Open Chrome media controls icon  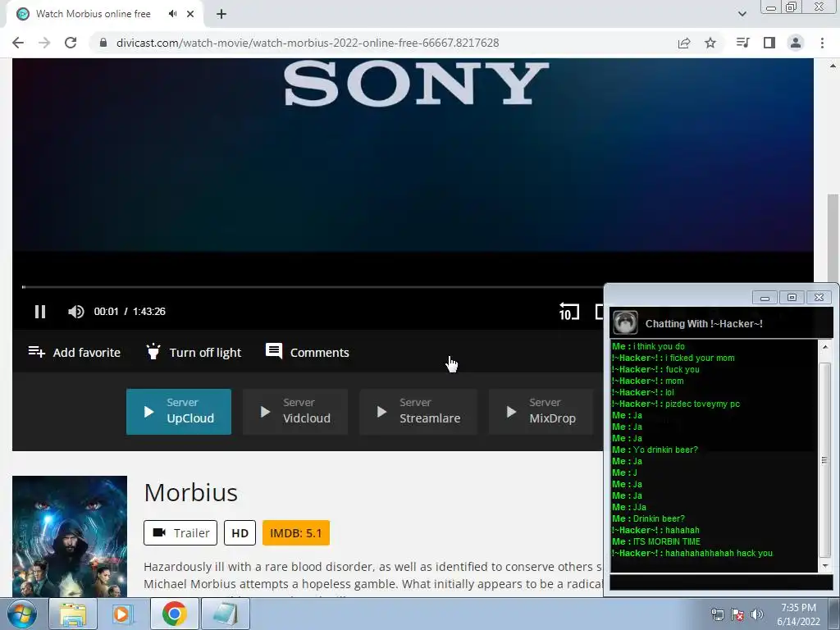743,43
